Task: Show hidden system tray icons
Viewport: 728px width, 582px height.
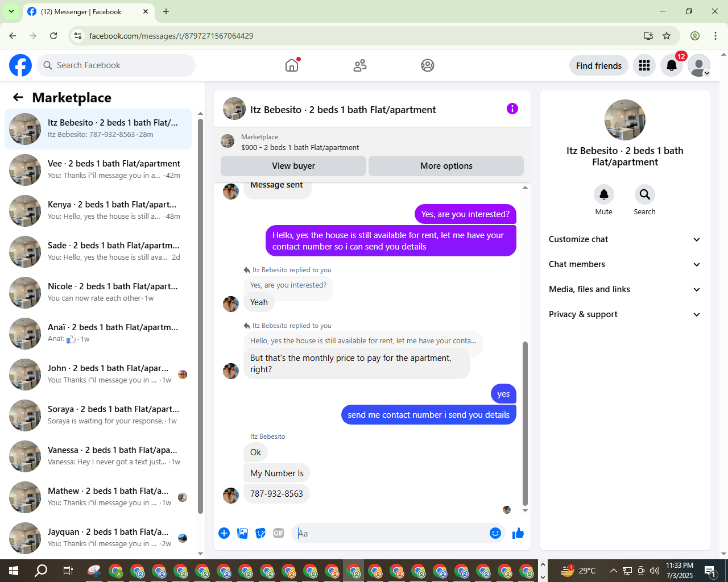Action: click(613, 571)
